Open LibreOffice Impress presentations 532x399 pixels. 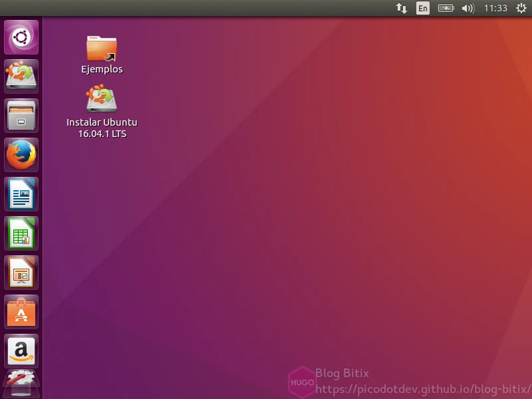pos(21,273)
